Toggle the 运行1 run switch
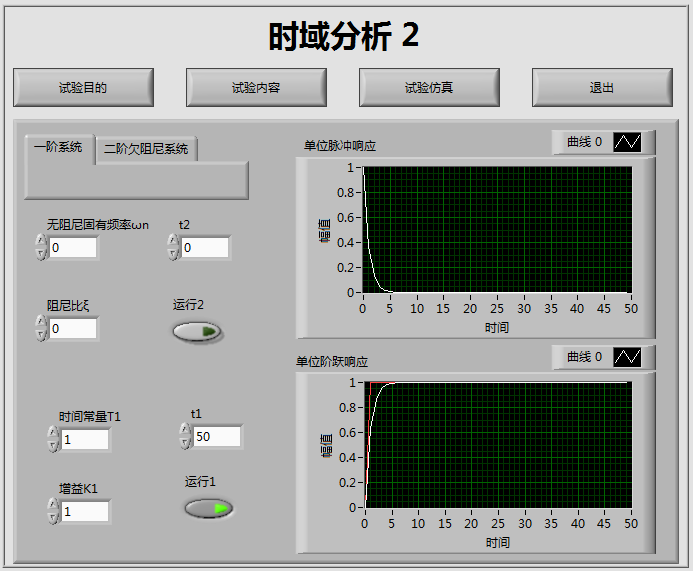 pos(209,509)
